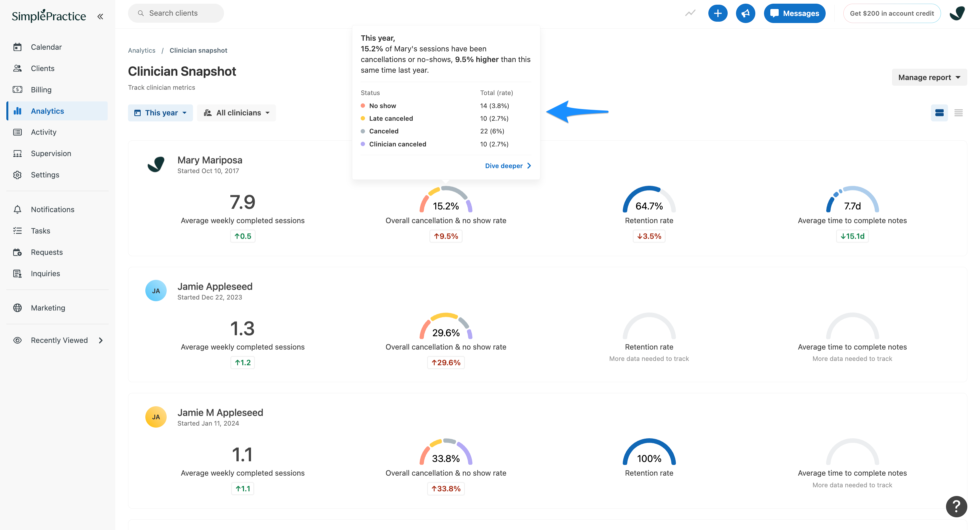Focus the Search clients field

(176, 13)
